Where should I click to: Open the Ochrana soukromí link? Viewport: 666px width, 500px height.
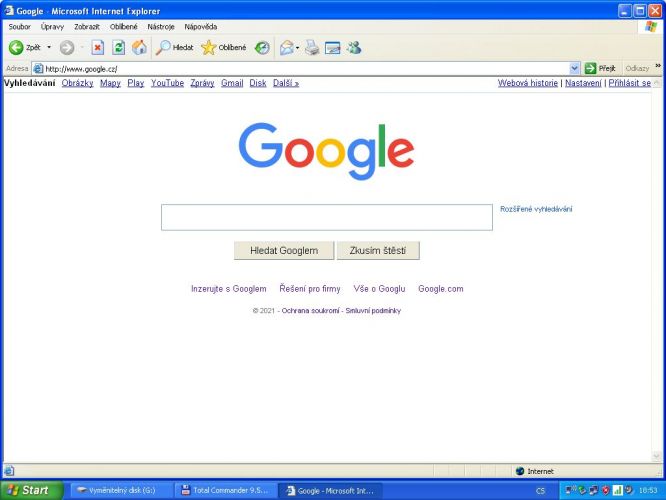tap(310, 311)
